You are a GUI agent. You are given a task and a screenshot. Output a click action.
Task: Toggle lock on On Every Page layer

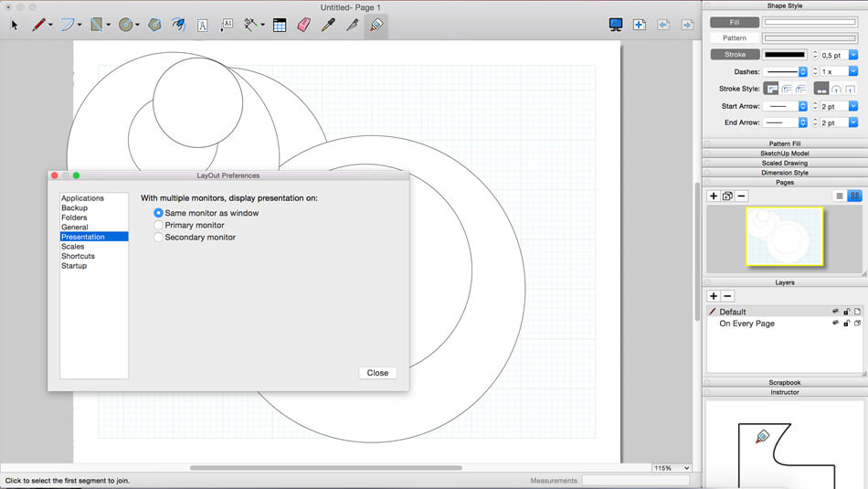[846, 324]
